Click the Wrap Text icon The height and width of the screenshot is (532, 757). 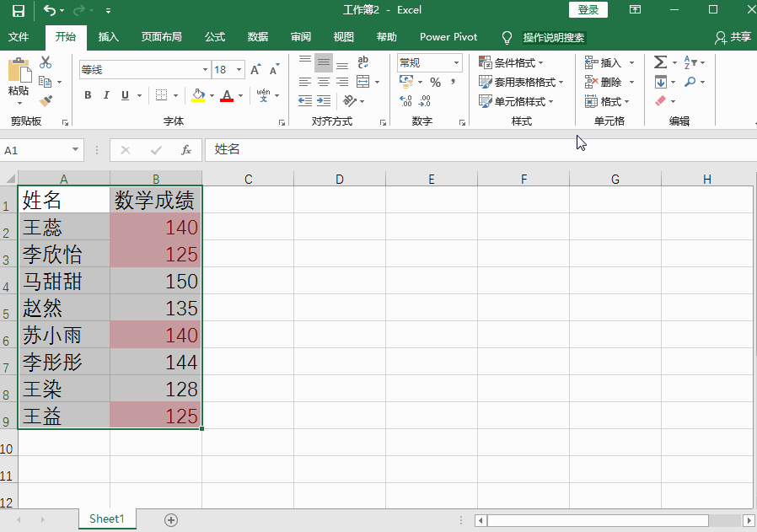(x=363, y=62)
